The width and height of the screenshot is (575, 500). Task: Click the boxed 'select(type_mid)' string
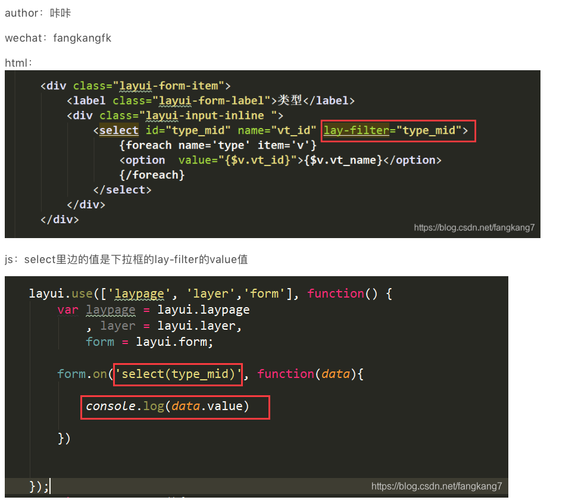pos(178,375)
